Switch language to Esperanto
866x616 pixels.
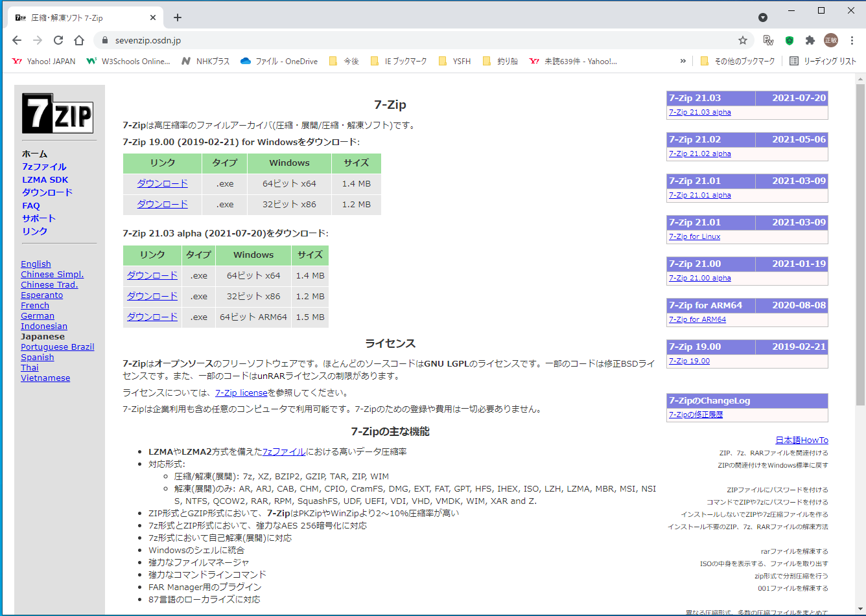[x=42, y=295]
